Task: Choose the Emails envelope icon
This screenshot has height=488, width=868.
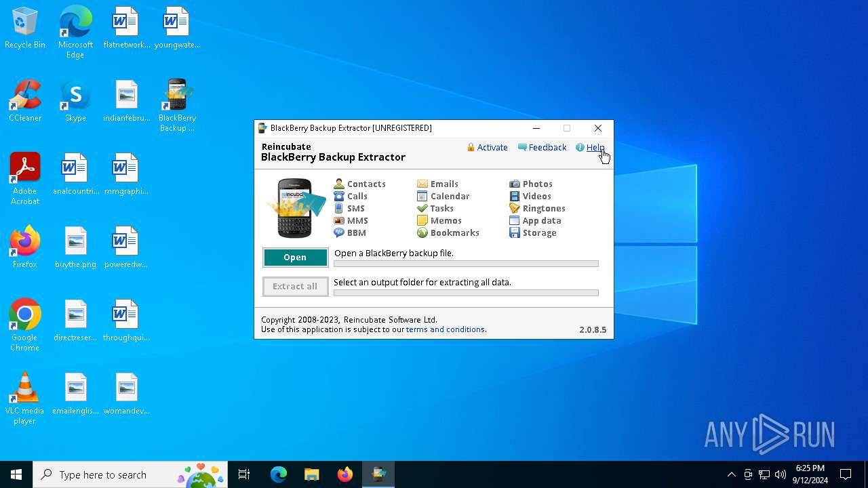Action: pyautogui.click(x=422, y=184)
